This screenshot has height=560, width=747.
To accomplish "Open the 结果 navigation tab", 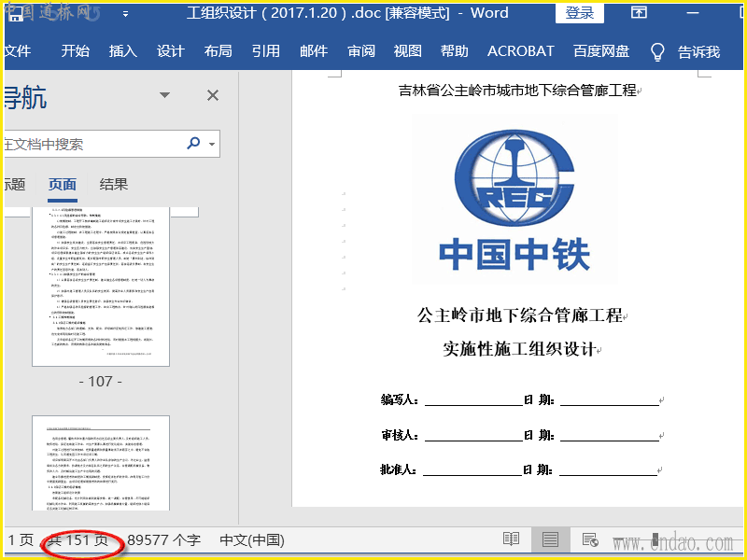I will [x=114, y=184].
